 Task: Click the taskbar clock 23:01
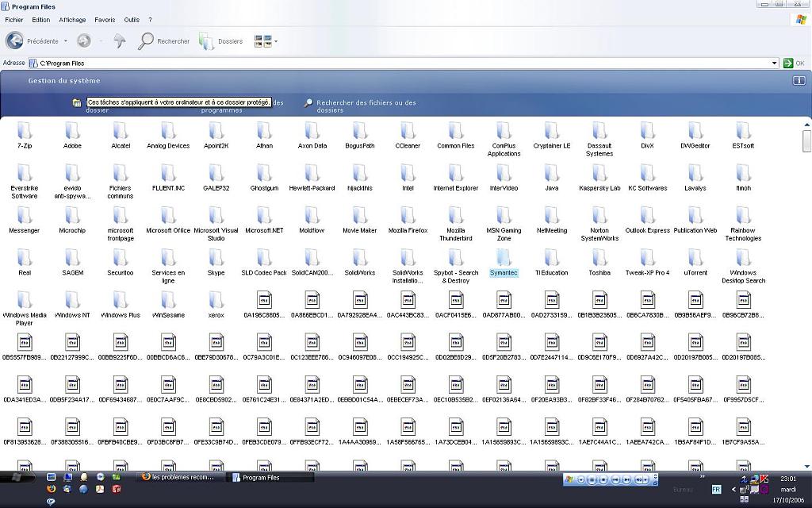point(788,479)
